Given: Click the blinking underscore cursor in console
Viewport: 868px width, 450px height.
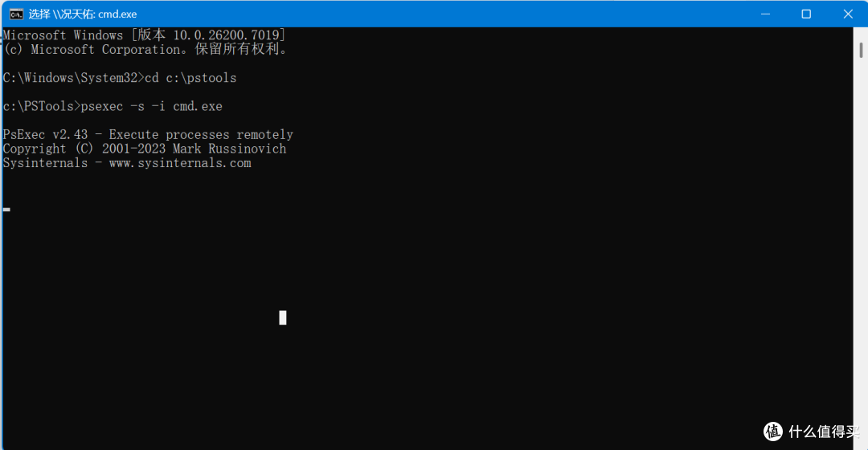Looking at the screenshot, I should [6, 210].
